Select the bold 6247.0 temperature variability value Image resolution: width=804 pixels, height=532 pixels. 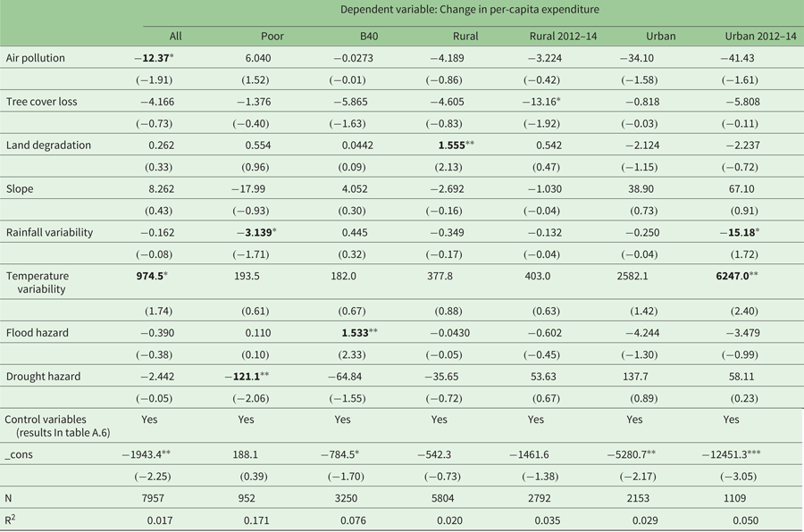[735, 277]
